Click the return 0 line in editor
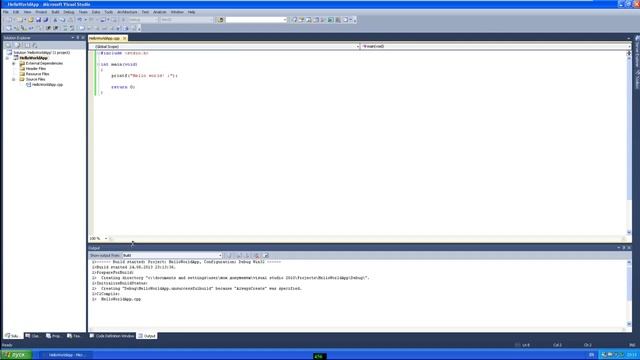 pos(123,87)
